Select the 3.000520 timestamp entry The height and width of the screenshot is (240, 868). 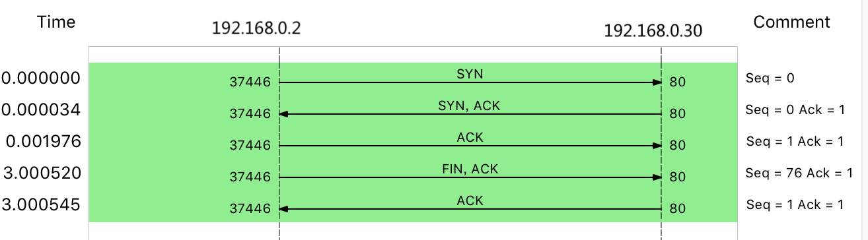click(x=42, y=173)
